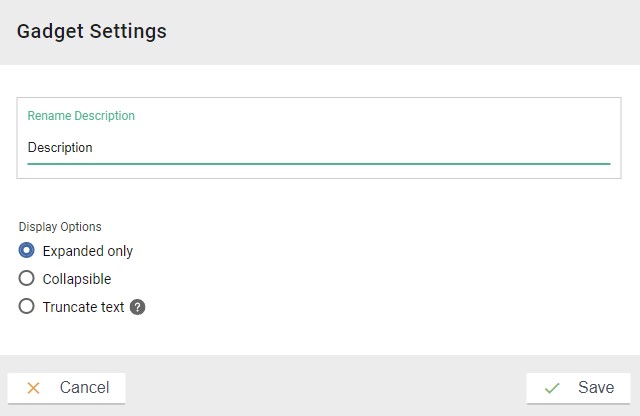Click the green underline of the input

[320, 163]
